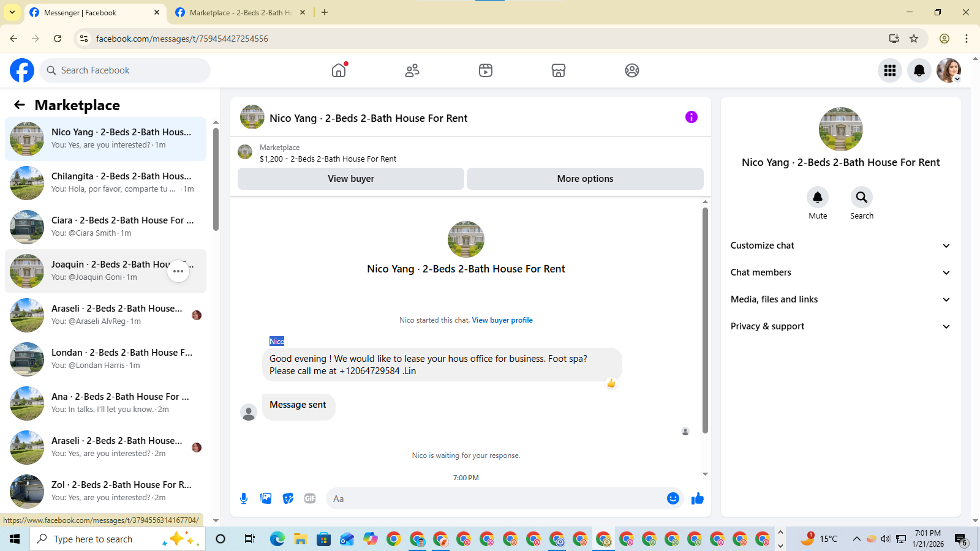The height and width of the screenshot is (551, 980).
Task: Open the Londan conversation
Action: [x=105, y=359]
